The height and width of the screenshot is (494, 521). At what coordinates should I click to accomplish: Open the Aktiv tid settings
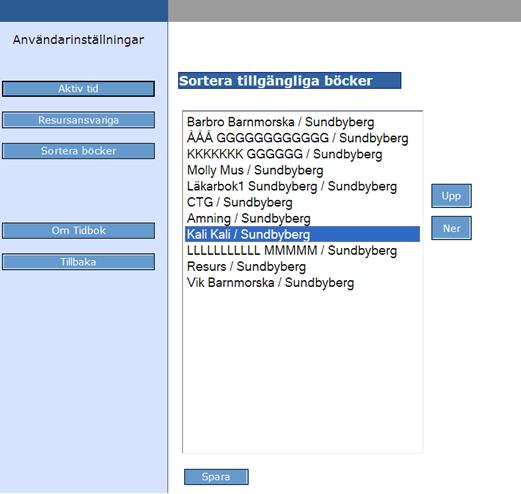pos(78,89)
